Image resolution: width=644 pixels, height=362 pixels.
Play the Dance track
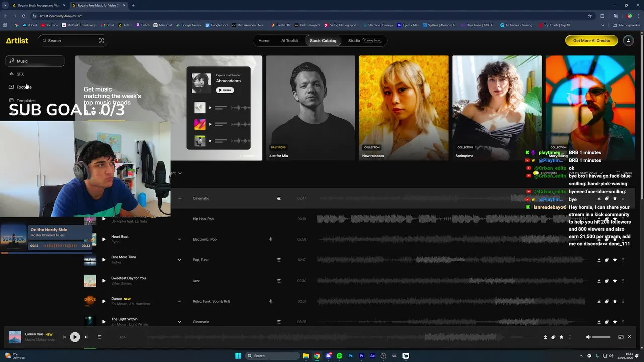point(104,301)
